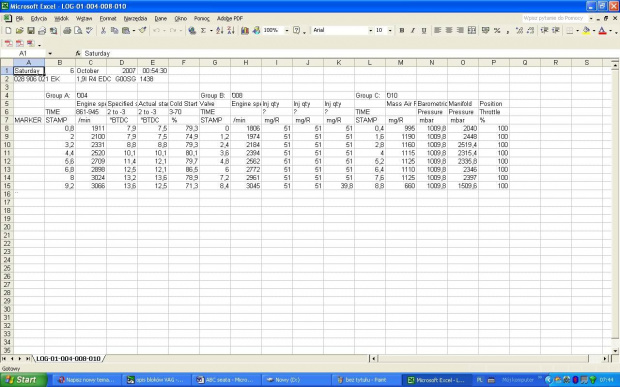Save the workbook using the floppy disk icon

[30, 30]
